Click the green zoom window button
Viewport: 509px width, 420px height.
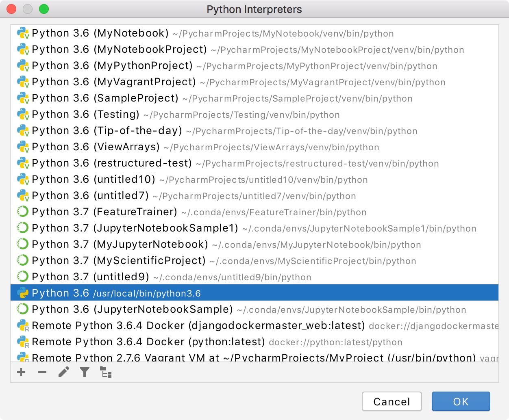click(44, 9)
